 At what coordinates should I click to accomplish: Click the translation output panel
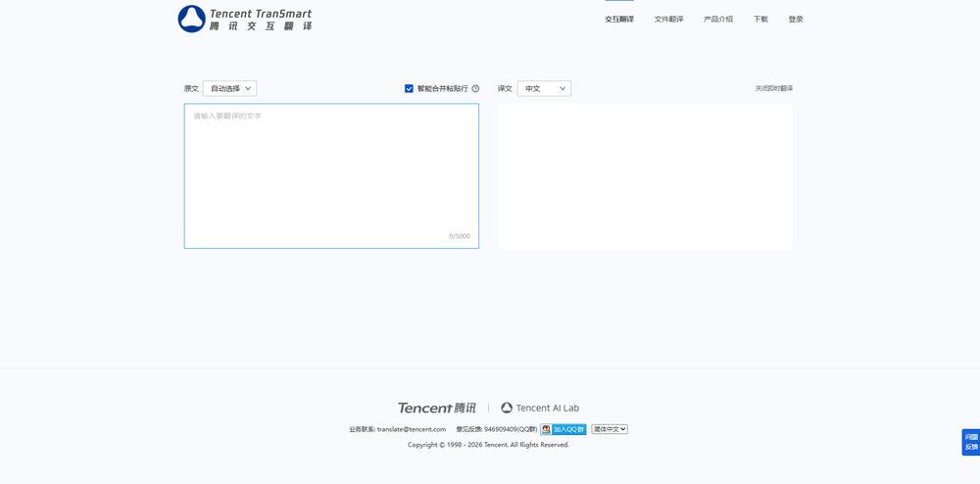(x=645, y=175)
